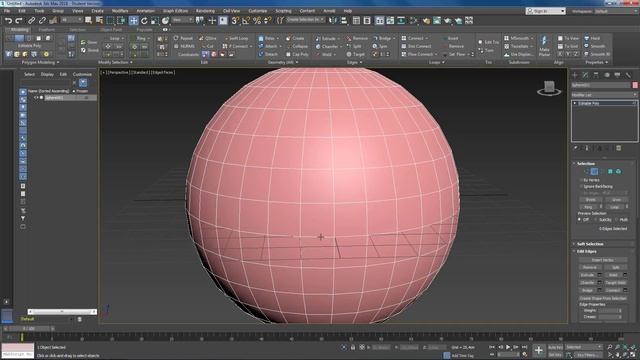Toggle the Angle Snap icon
Viewport: 640px width, 360px height.
pyautogui.click(x=246, y=20)
